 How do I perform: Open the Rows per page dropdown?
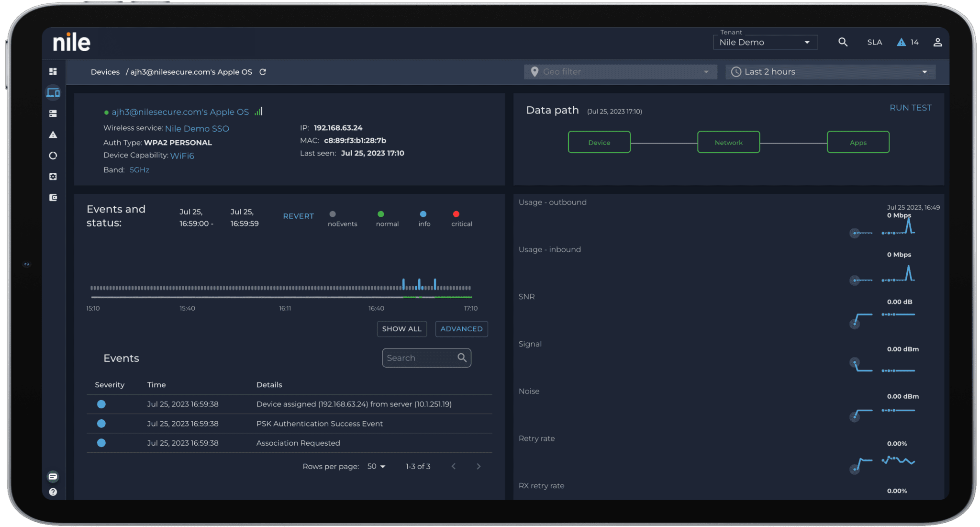point(376,466)
